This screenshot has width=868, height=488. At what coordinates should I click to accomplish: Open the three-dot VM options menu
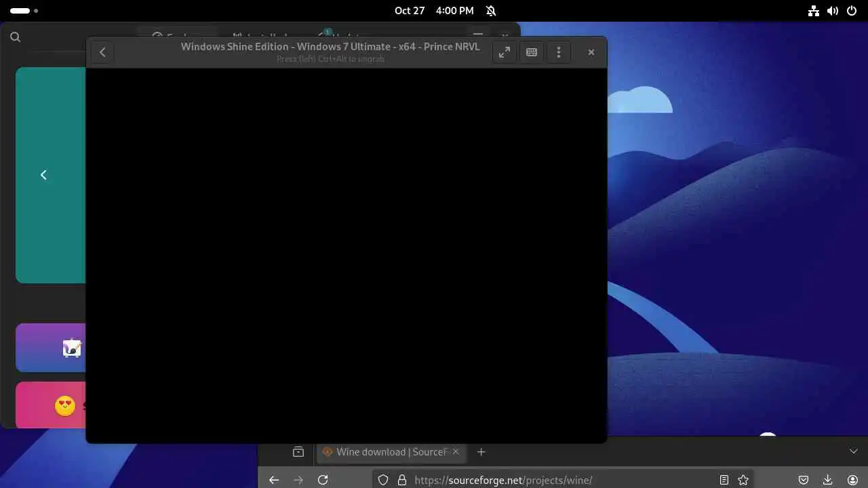[559, 52]
